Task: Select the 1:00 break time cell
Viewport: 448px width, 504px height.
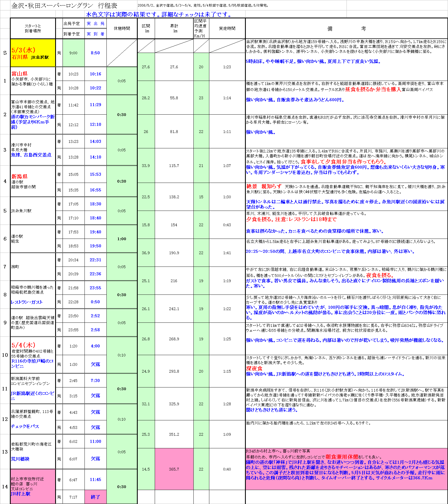Action: [122, 239]
